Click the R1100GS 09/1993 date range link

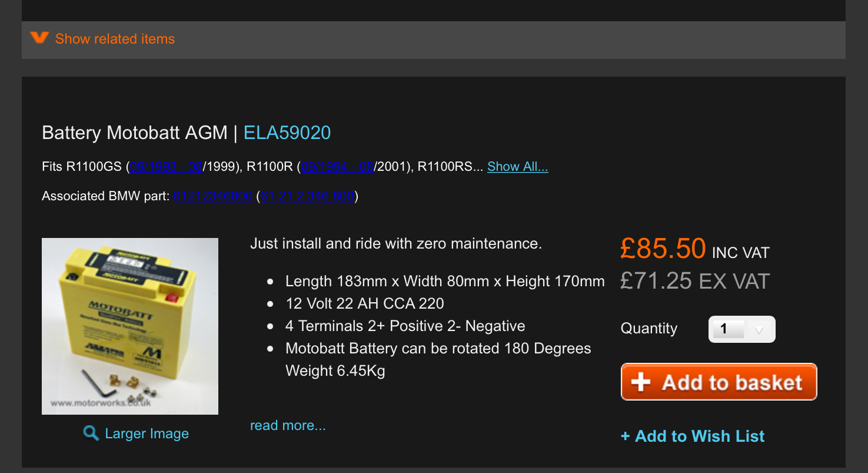(166, 167)
